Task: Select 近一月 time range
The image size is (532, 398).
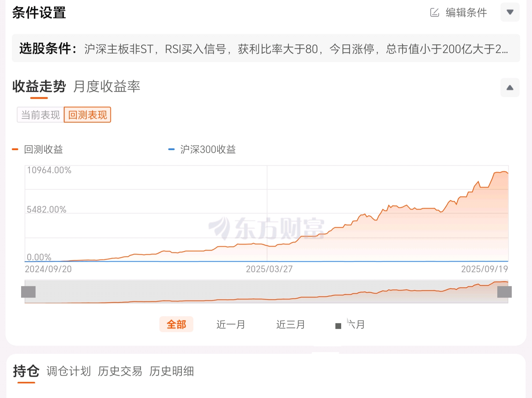Action: pyautogui.click(x=231, y=324)
